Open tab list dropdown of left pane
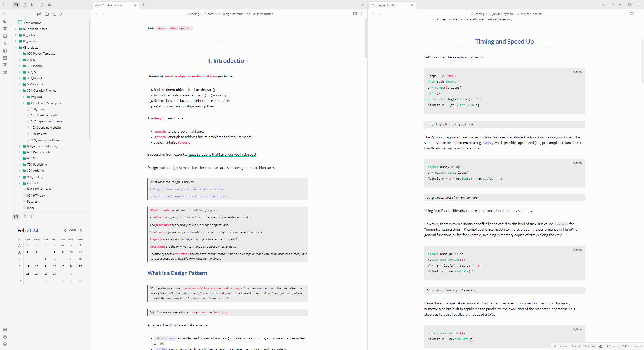This screenshot has width=644, height=350. coord(361,5)
